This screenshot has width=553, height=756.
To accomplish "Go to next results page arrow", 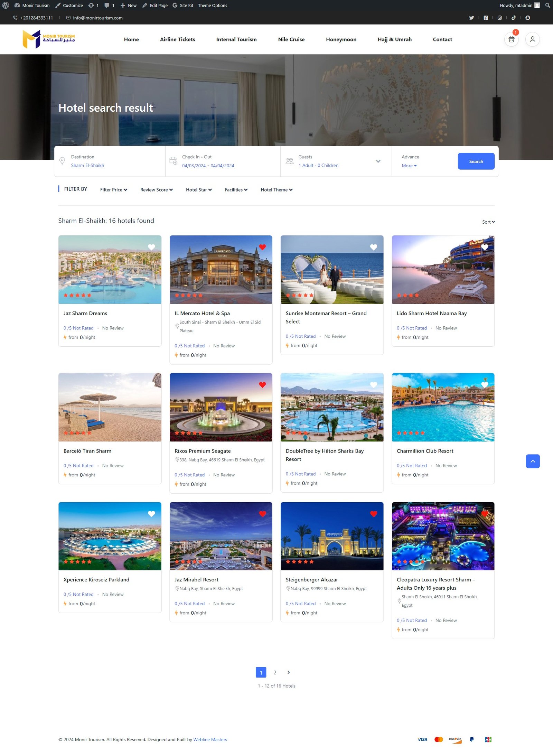I will (289, 672).
